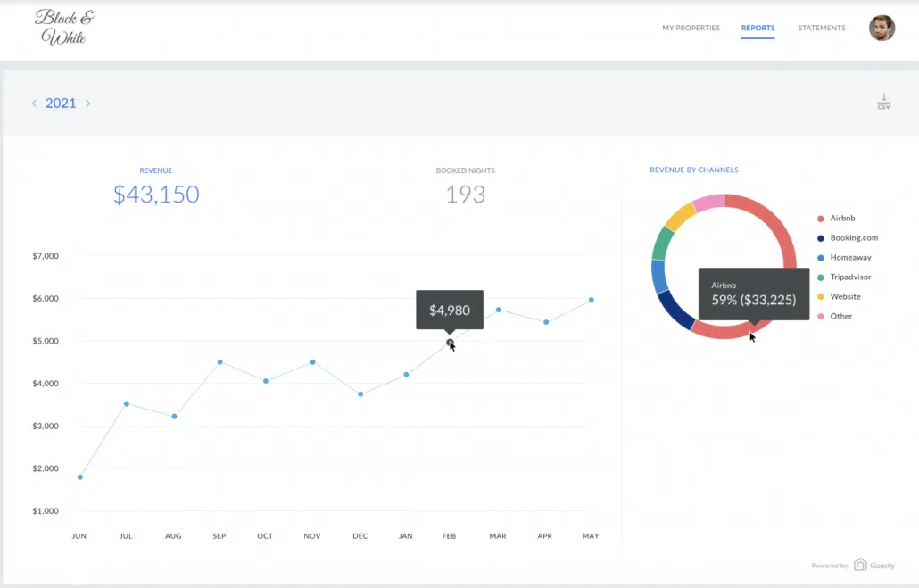This screenshot has width=919, height=588.
Task: Advance to next year with right chevron
Action: pos(88,104)
